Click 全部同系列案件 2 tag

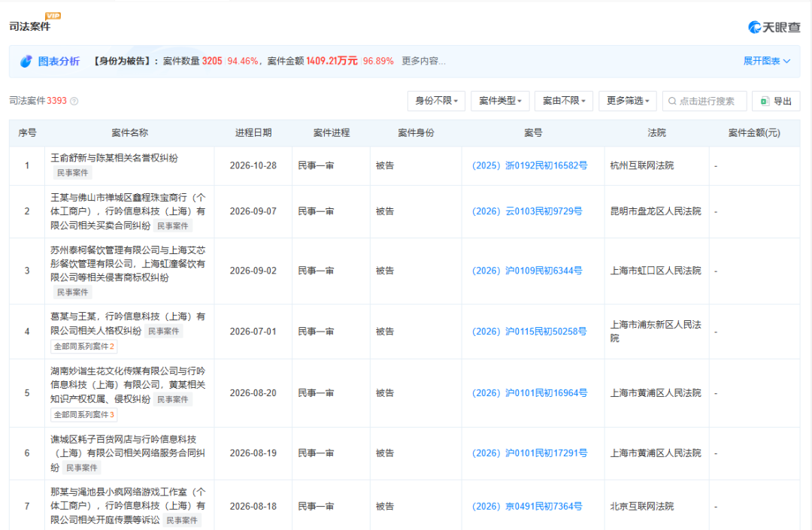(84, 347)
